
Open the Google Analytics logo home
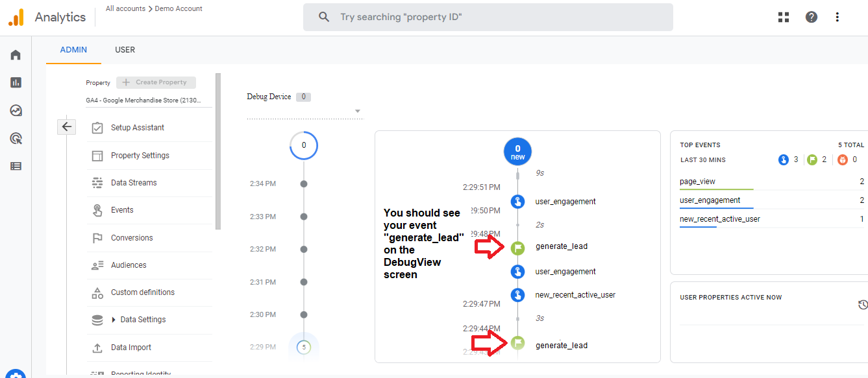(16, 18)
